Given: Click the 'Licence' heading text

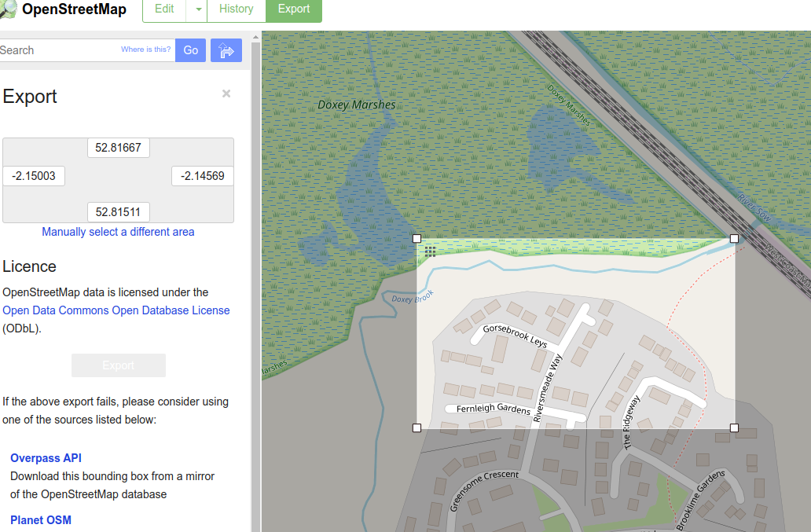Looking at the screenshot, I should (30, 266).
